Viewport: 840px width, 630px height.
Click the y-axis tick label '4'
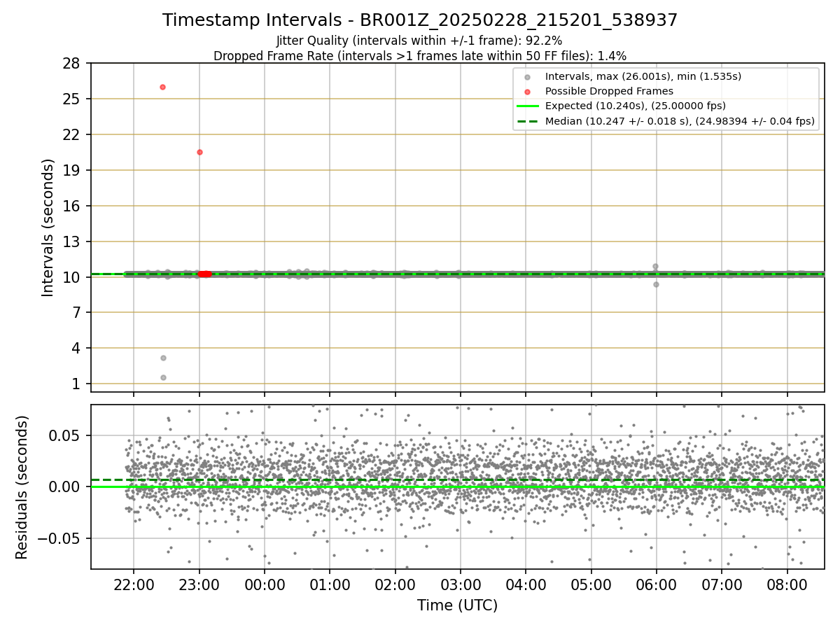(x=77, y=349)
